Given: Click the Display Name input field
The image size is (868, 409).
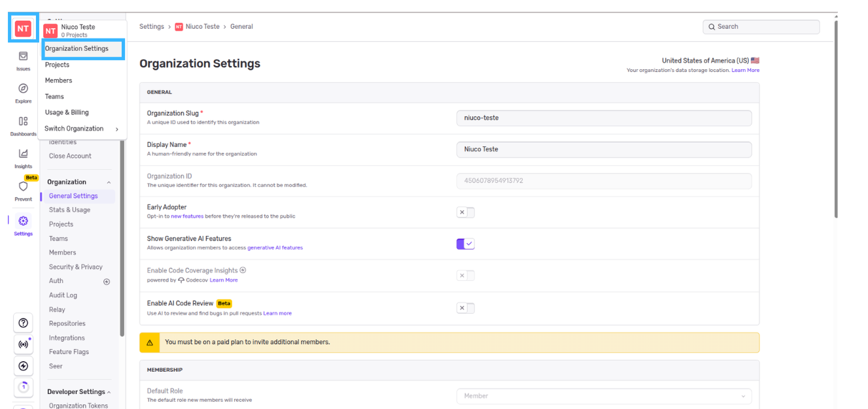Looking at the screenshot, I should tap(604, 150).
